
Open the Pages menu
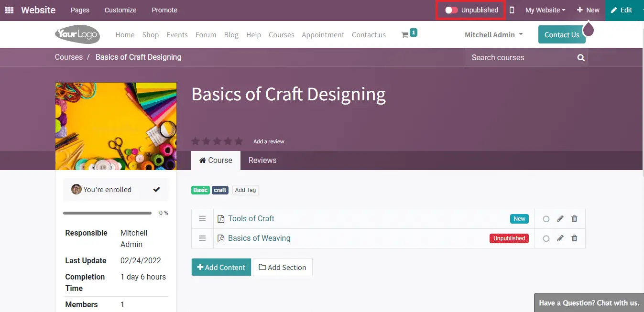80,10
